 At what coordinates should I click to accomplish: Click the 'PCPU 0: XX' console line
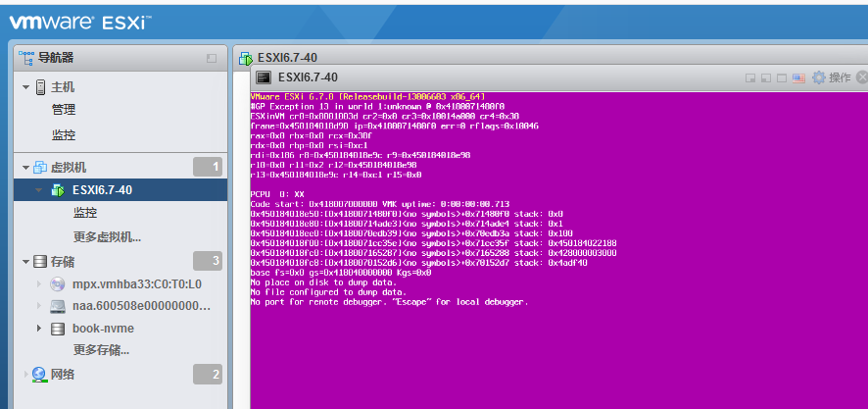coord(277,194)
